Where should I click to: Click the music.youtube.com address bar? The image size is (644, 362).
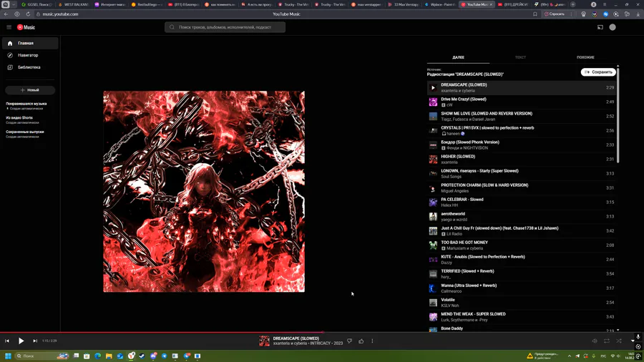[60, 14]
